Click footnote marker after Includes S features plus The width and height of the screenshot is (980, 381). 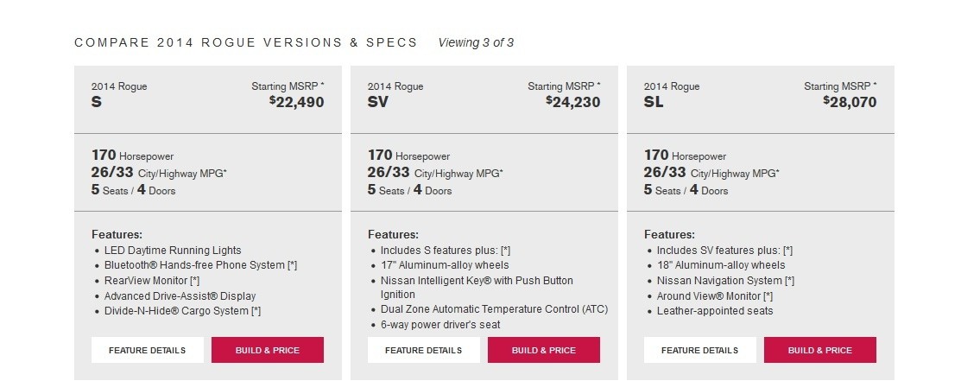point(506,251)
